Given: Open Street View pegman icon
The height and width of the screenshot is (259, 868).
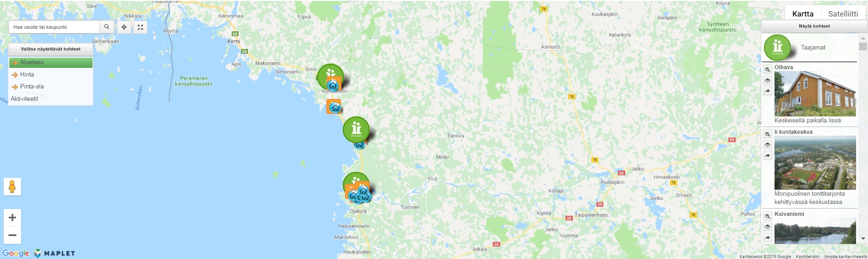Looking at the screenshot, I should (12, 187).
